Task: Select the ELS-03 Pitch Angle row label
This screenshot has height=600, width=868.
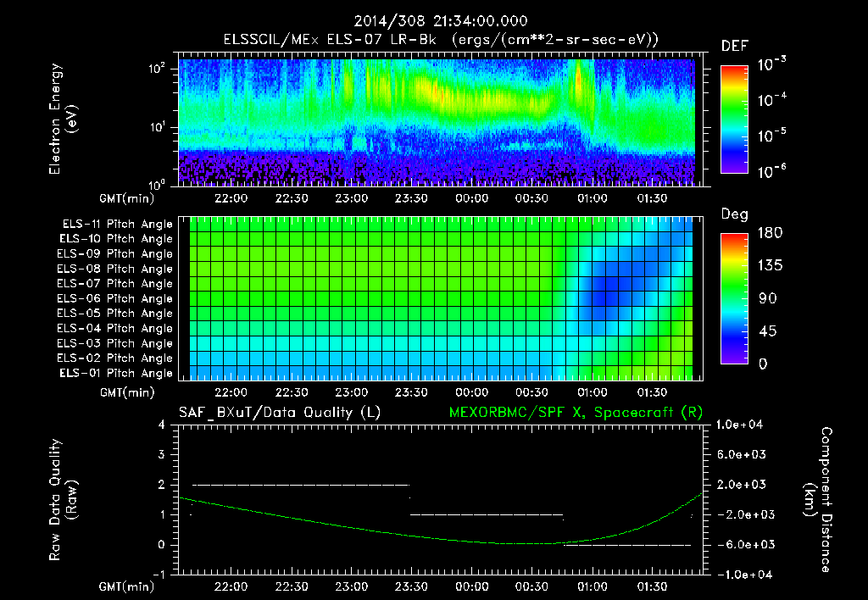Action: coord(115,344)
